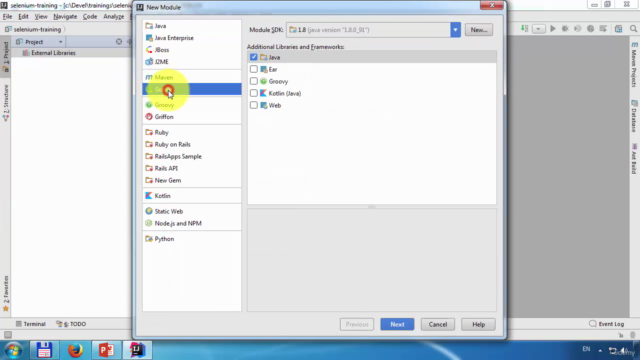The width and height of the screenshot is (640, 360).
Task: Enable the Groovy framework checkbox
Action: coord(253,81)
